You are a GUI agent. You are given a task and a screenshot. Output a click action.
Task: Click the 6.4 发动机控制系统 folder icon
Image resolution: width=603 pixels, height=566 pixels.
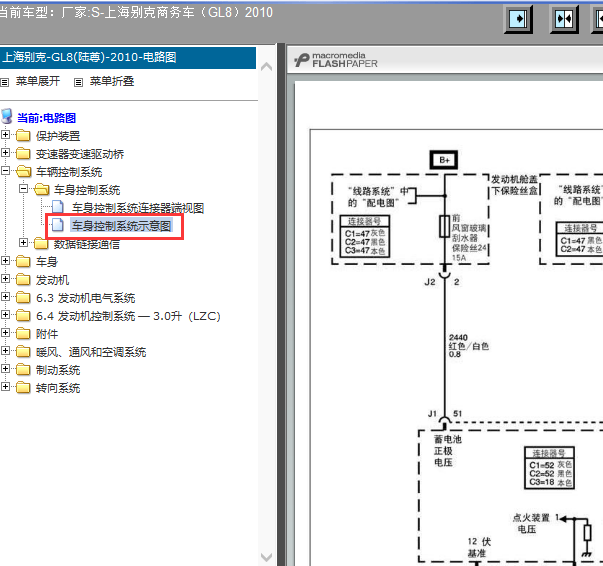[x=23, y=315]
